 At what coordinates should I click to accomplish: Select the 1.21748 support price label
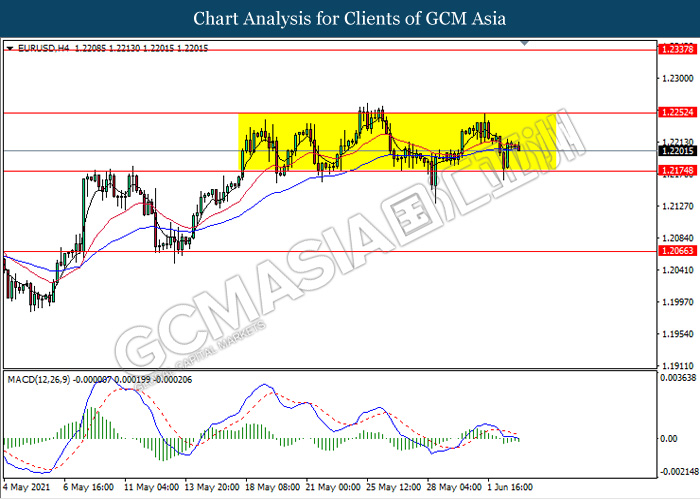coord(677,170)
